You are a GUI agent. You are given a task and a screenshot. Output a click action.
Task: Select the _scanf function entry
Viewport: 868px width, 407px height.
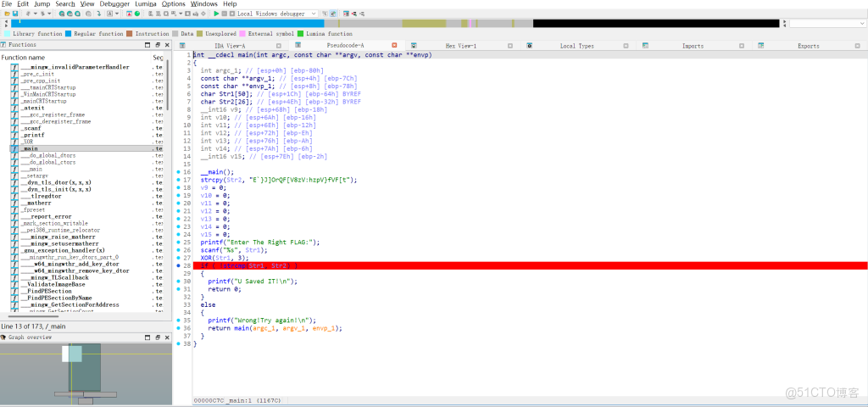click(87, 129)
